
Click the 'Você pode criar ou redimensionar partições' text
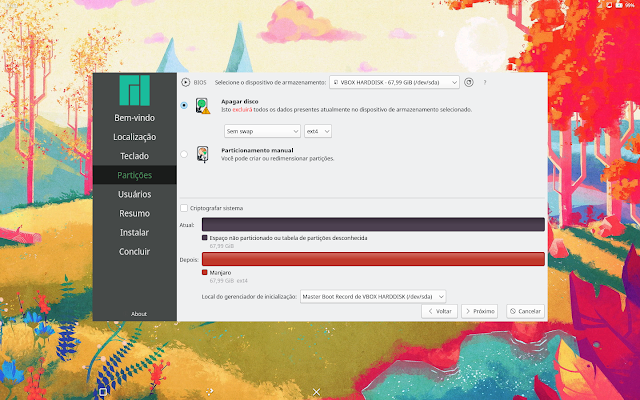(x=278, y=159)
